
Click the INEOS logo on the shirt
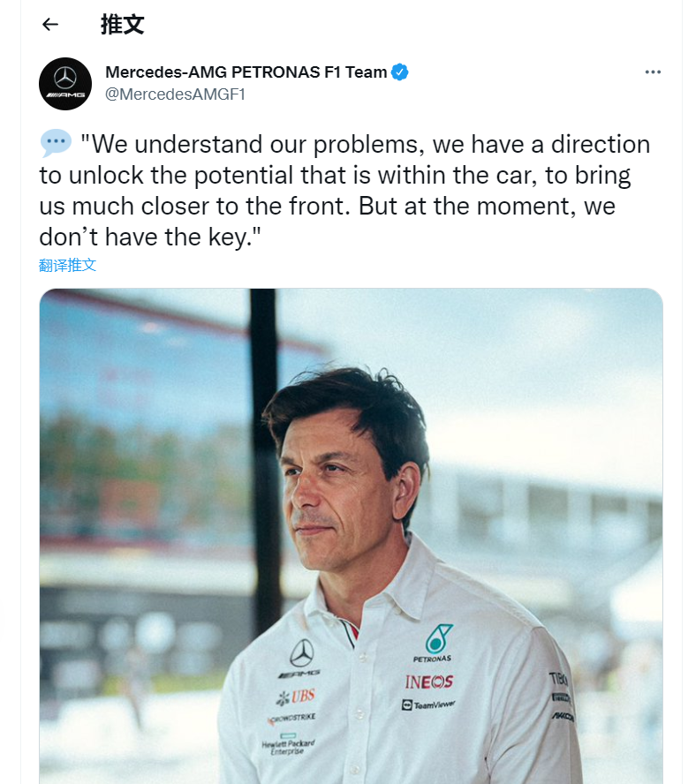429,682
